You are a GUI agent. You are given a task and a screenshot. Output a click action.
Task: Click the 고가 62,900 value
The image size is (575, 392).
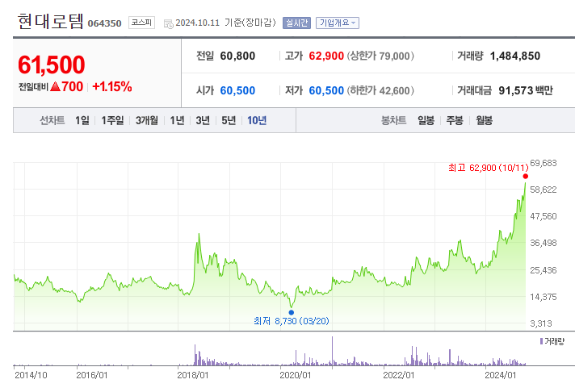(326, 56)
